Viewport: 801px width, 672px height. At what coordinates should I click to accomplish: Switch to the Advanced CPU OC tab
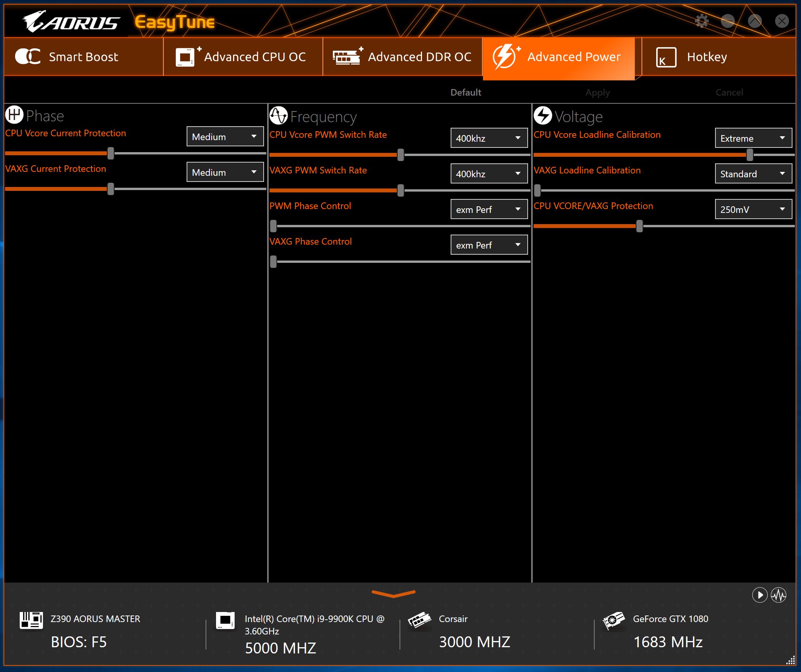pyautogui.click(x=243, y=57)
